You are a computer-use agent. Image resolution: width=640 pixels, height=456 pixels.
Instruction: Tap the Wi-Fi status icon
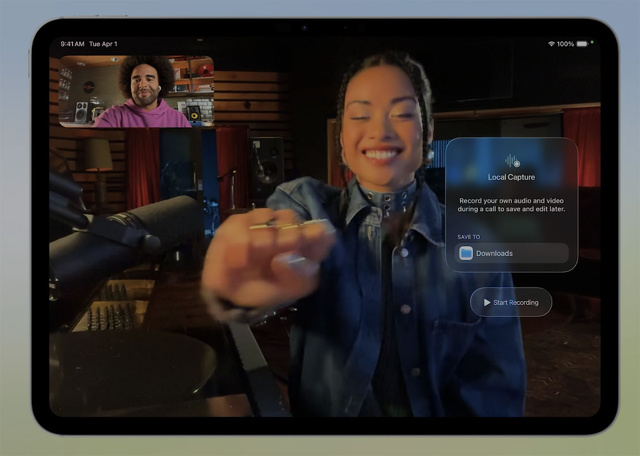pos(551,44)
